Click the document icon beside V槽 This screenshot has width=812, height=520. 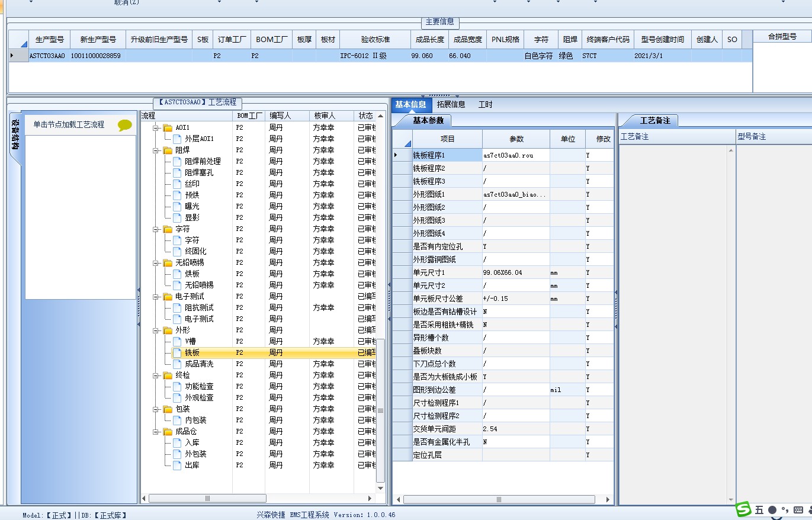click(x=177, y=341)
